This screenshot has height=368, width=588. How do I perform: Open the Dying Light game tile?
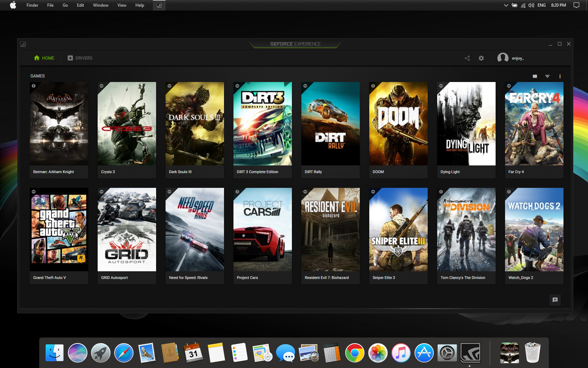[466, 130]
